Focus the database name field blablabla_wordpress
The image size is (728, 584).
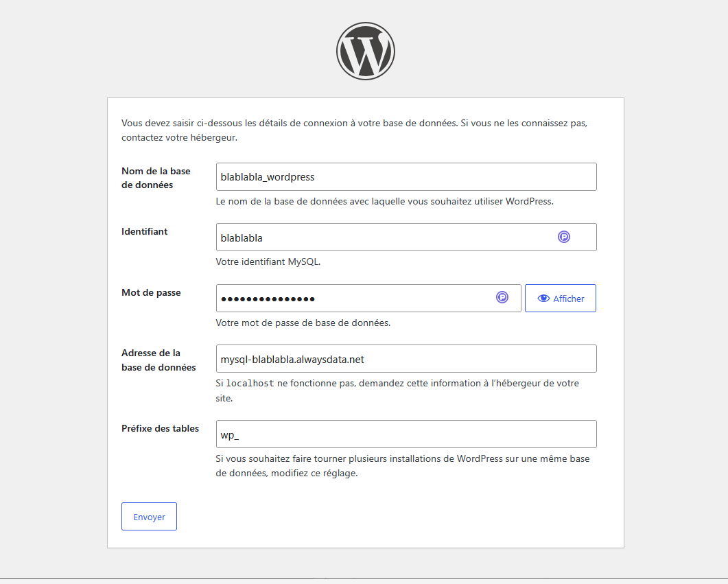(x=406, y=176)
